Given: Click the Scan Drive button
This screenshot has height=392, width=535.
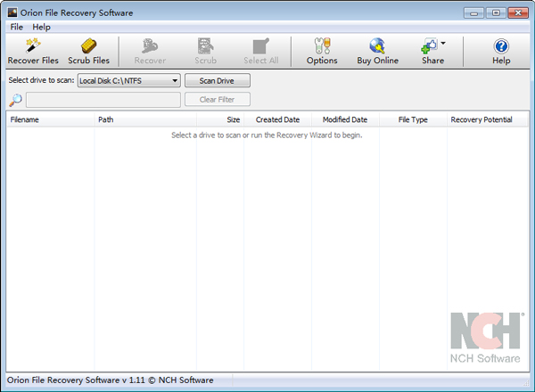Looking at the screenshot, I should click(218, 81).
